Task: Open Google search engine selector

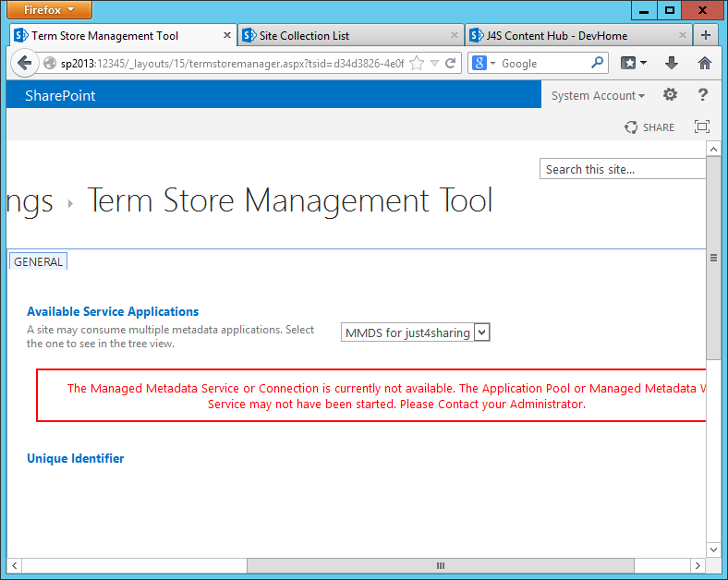Action: 483,63
